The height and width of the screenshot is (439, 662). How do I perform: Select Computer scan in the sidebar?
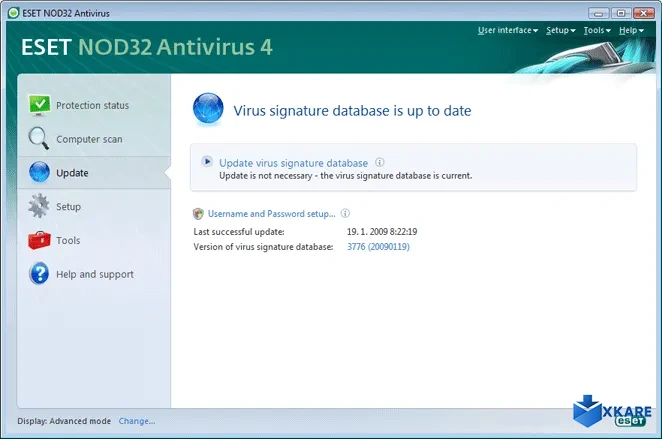[89, 139]
